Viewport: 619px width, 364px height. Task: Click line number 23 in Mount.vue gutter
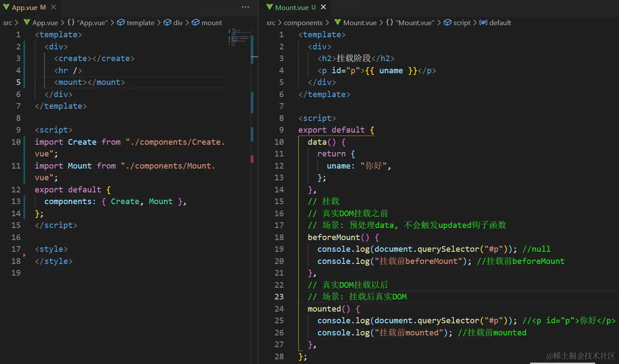[x=279, y=297]
